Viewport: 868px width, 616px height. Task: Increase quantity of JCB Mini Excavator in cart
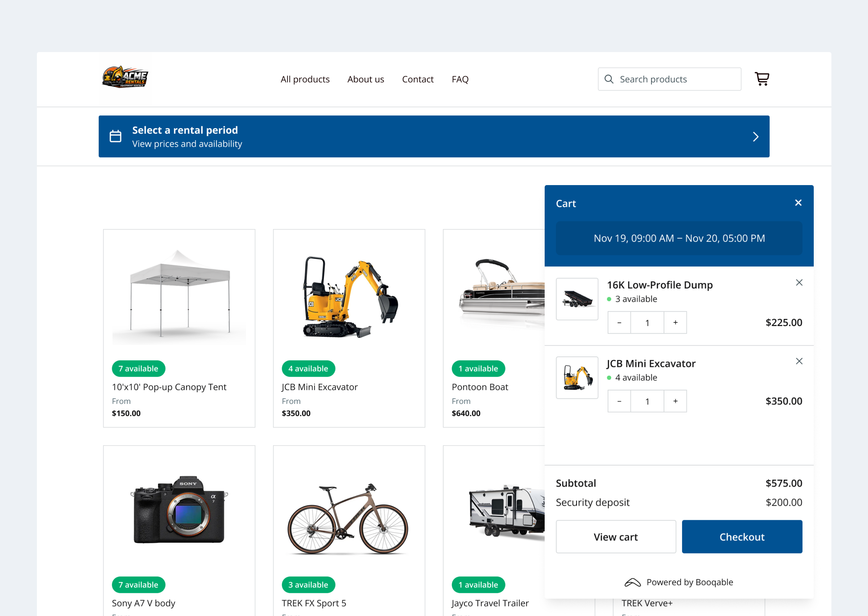(x=675, y=401)
